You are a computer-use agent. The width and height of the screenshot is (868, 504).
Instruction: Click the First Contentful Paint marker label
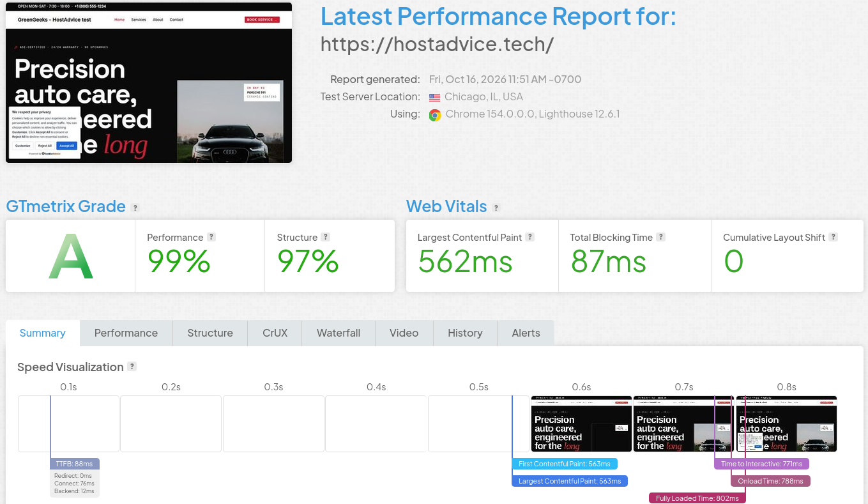tap(565, 464)
